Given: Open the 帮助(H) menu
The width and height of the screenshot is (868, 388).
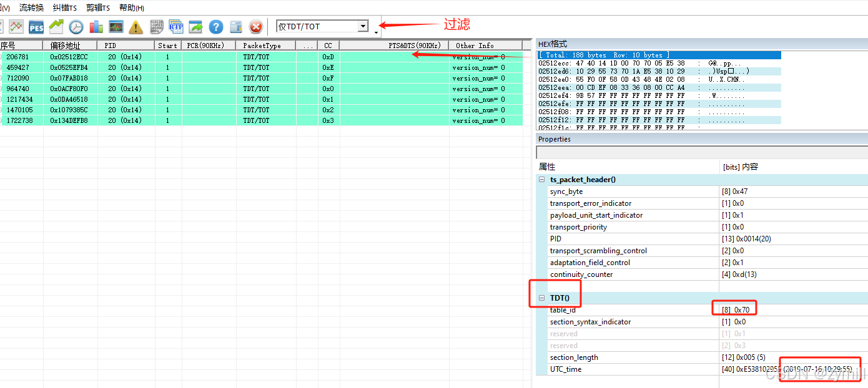Looking at the screenshot, I should tap(132, 7).
